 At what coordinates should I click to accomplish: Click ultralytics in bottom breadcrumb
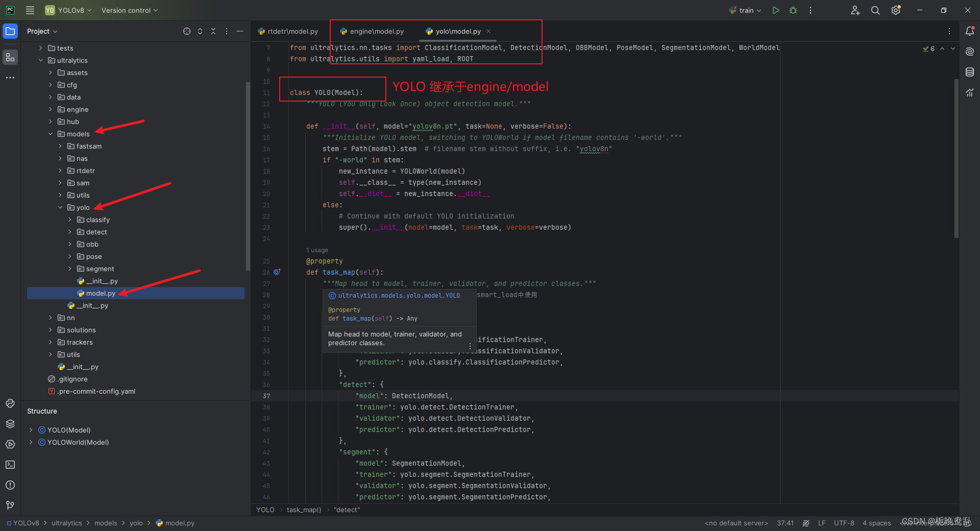(x=66, y=523)
